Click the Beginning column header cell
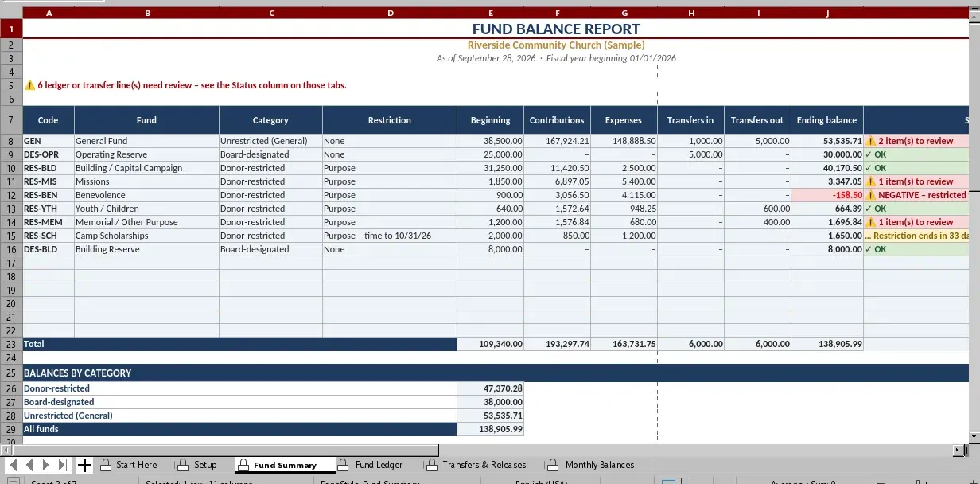 tap(491, 120)
